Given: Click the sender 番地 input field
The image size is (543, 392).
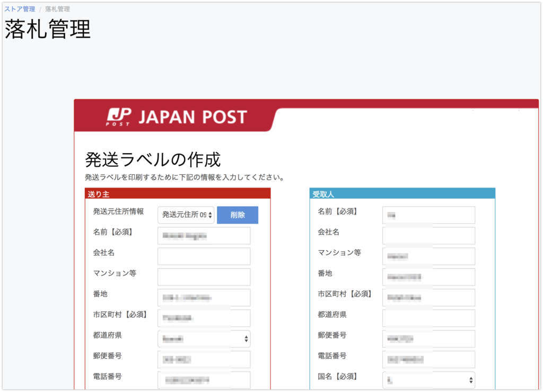Looking at the screenshot, I should point(204,298).
